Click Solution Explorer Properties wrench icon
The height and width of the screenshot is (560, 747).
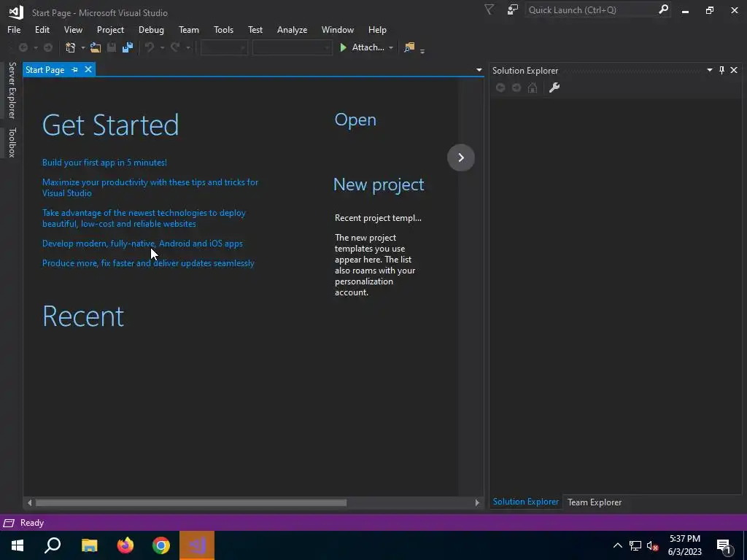click(x=554, y=87)
